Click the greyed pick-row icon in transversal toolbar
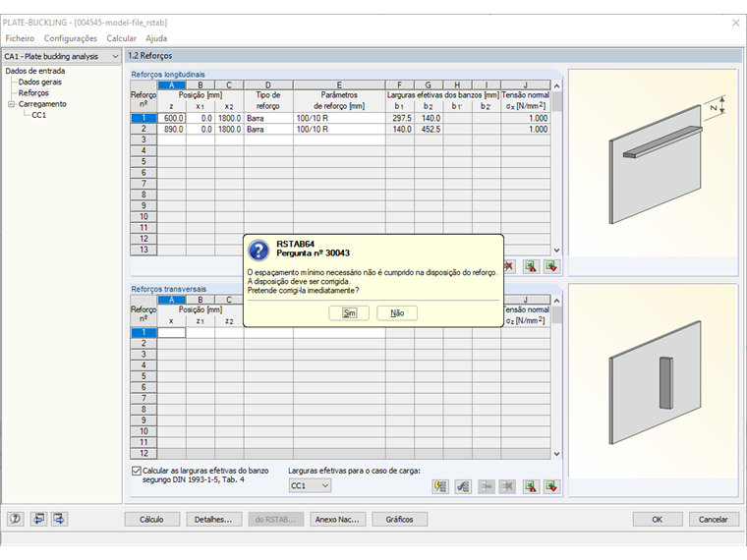Image resolution: width=747 pixels, height=560 pixels. tap(486, 486)
